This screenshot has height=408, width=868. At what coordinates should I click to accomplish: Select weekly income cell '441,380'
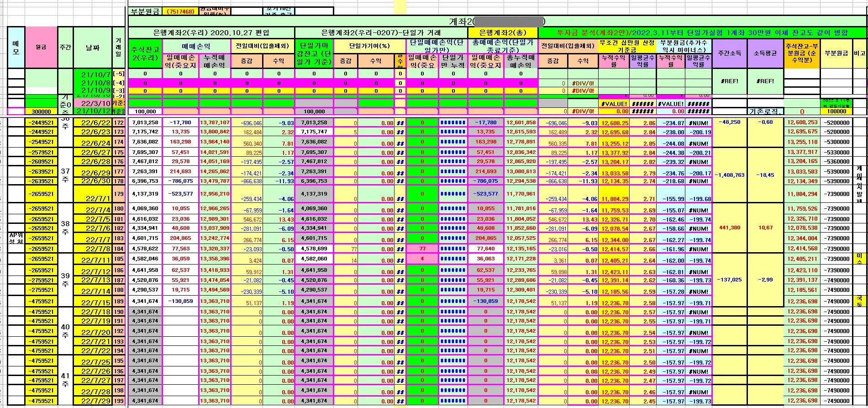[x=730, y=228]
